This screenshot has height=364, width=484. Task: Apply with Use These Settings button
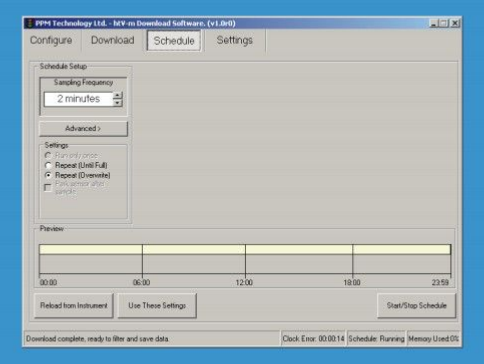point(157,305)
